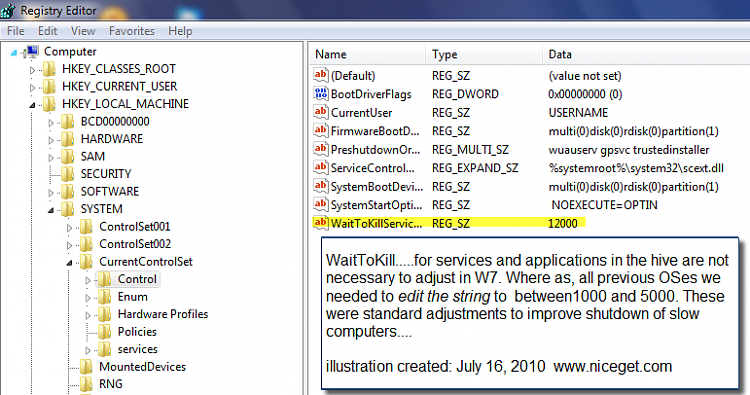Click the Registry Editor title bar icon

point(8,10)
